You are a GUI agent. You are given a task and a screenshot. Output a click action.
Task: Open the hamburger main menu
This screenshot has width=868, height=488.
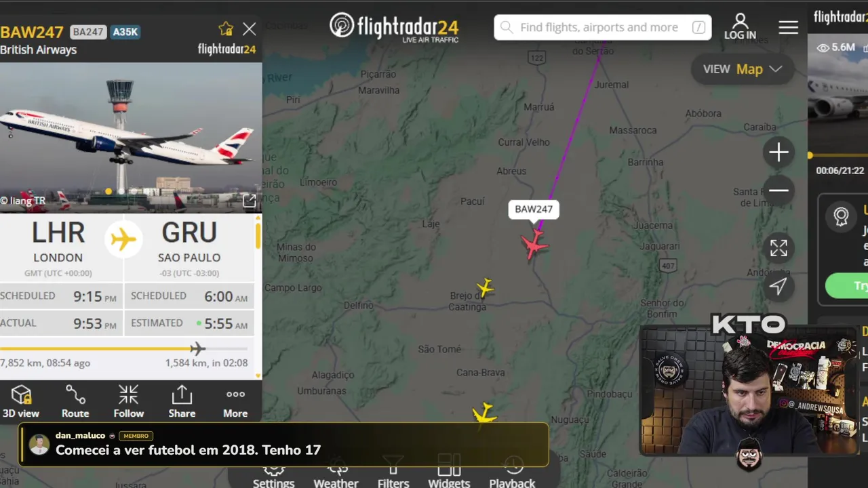click(x=788, y=27)
